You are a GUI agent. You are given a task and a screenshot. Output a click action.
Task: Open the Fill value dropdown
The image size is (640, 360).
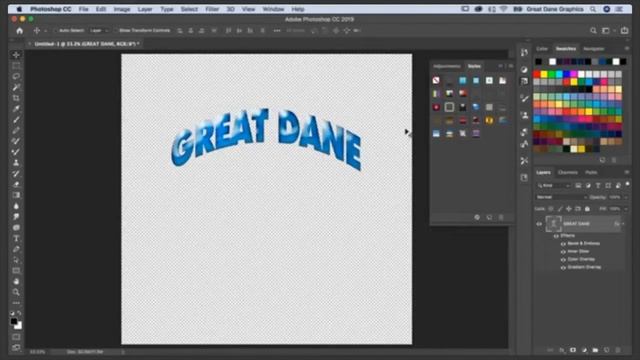626,209
